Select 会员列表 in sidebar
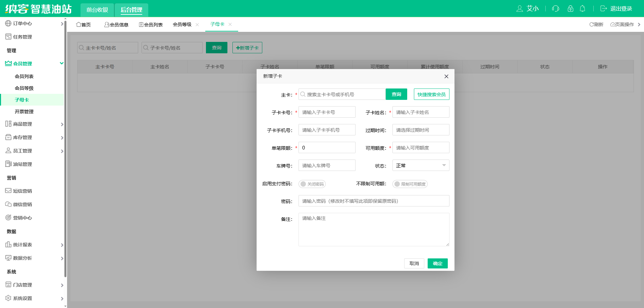This screenshot has width=644, height=308. pos(24,76)
